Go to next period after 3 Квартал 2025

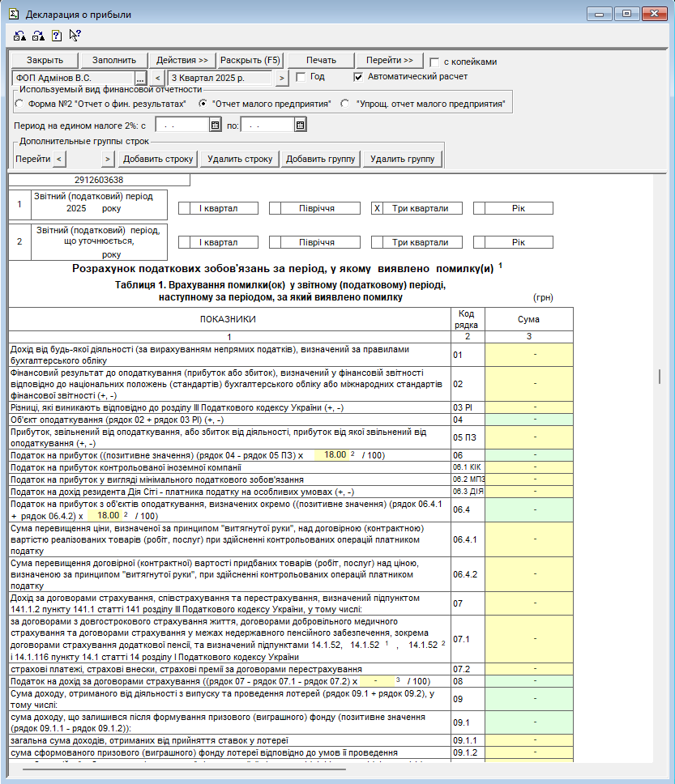pos(282,78)
